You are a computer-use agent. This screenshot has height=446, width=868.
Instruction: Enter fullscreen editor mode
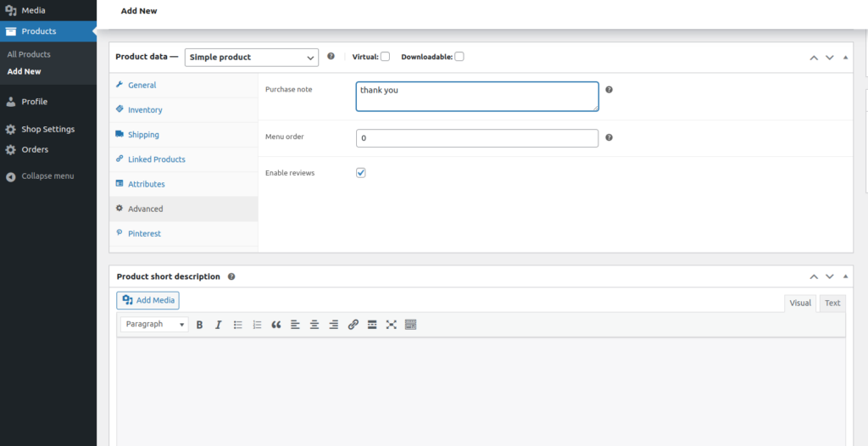(392, 325)
